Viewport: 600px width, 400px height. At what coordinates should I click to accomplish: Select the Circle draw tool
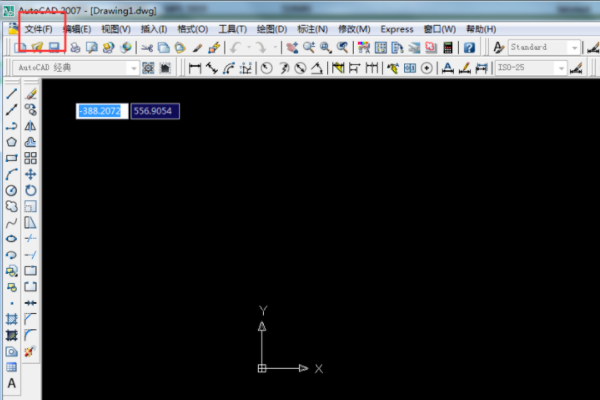(11, 190)
